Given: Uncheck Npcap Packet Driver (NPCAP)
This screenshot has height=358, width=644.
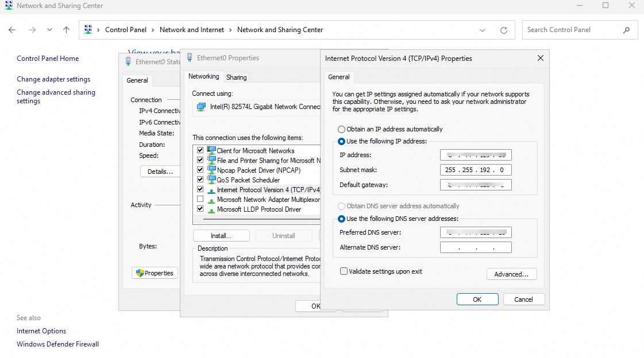Looking at the screenshot, I should tap(200, 170).
